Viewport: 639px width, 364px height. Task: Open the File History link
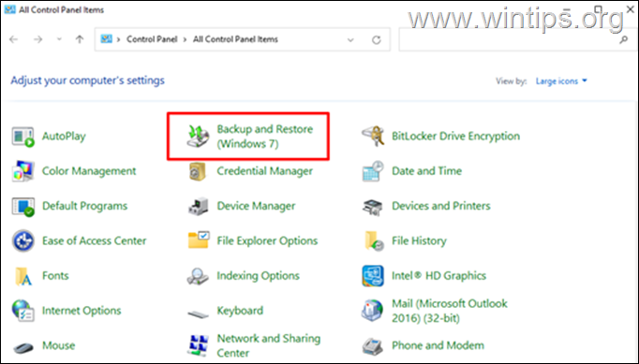pyautogui.click(x=419, y=241)
